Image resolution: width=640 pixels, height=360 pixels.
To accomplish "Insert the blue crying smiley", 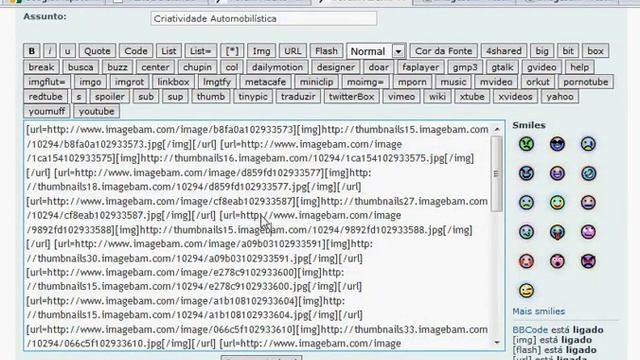I will point(588,144).
